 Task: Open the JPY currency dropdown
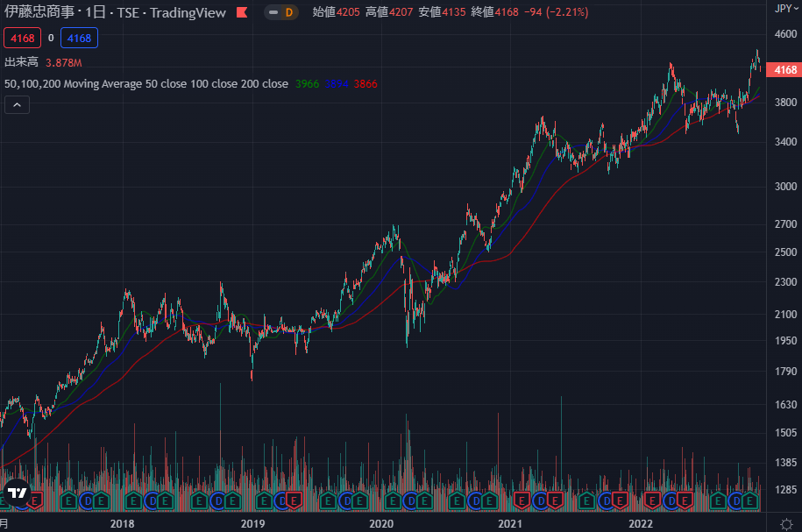pyautogui.click(x=785, y=8)
